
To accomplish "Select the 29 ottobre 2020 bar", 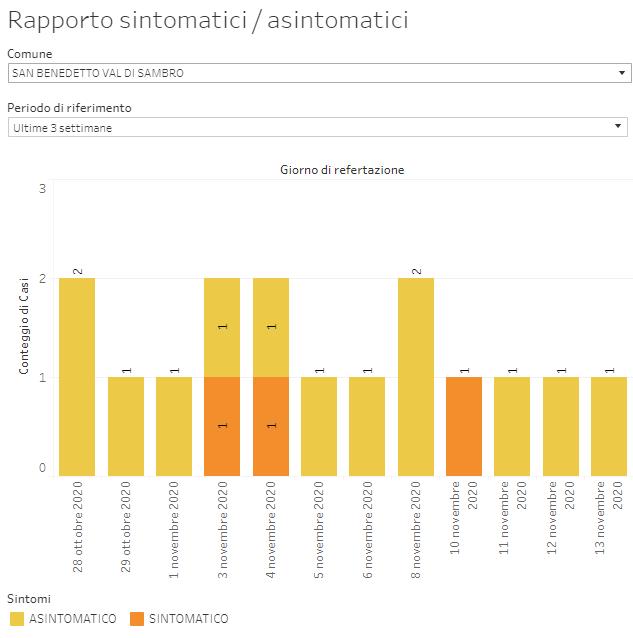I will click(125, 426).
